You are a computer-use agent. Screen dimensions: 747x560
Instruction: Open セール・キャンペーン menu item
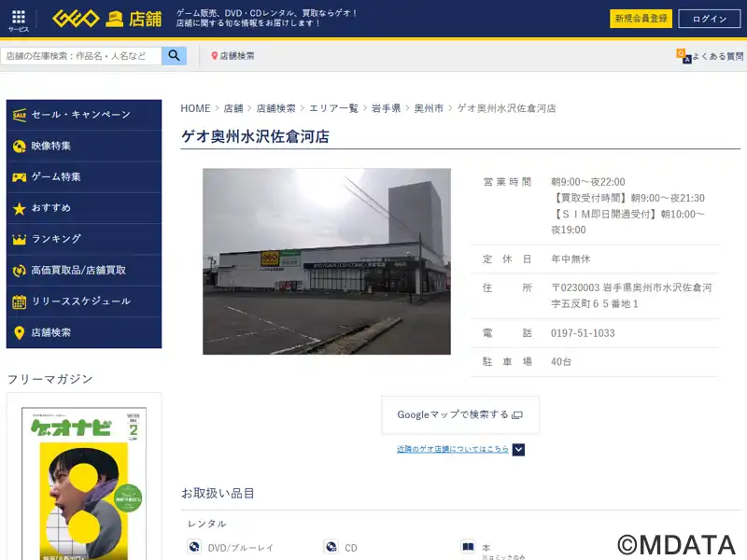click(84, 115)
